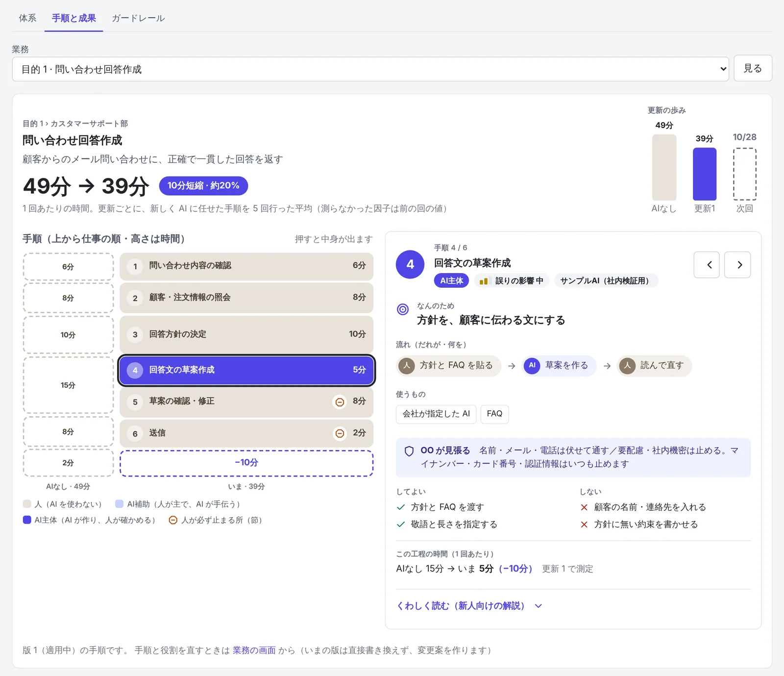Click the サンプルAI（社内検証用）tag
Viewport: 784px width, 676px height.
click(x=606, y=281)
